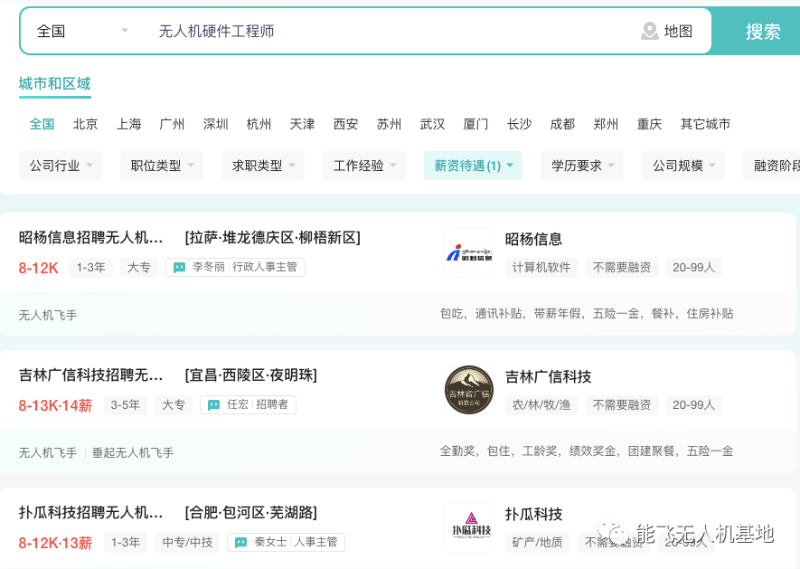Select 西安 city filter

345,124
